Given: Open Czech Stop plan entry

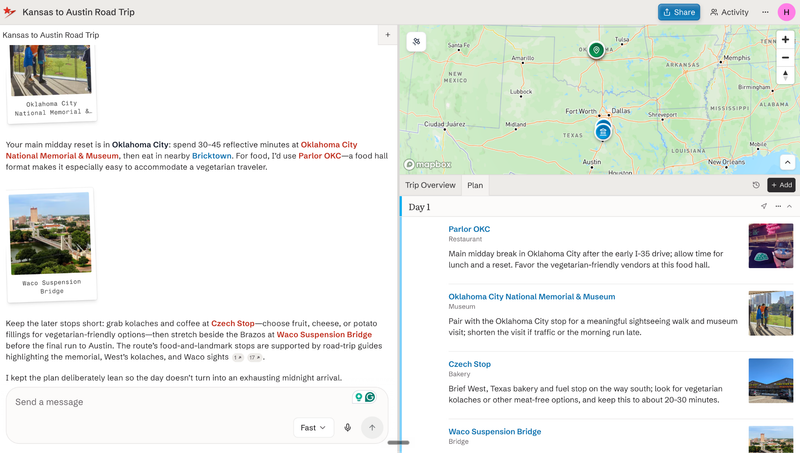Looking at the screenshot, I should pos(469,364).
